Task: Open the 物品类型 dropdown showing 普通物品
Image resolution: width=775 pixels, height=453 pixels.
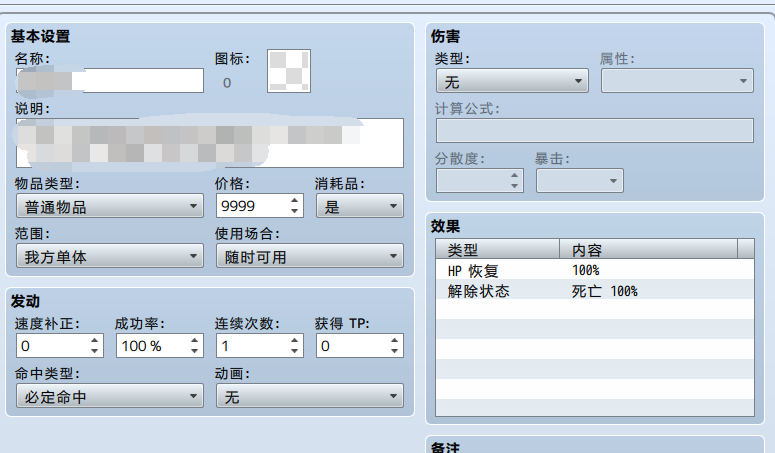Action: (110, 206)
